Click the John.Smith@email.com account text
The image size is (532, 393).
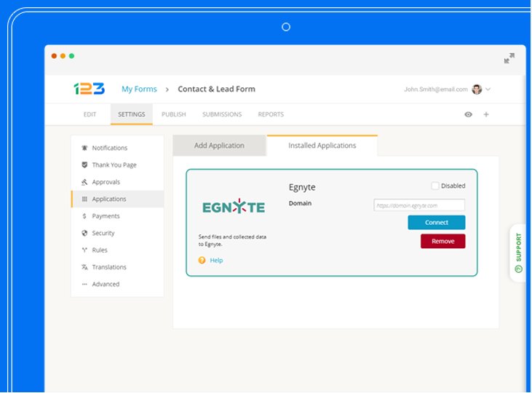pos(436,90)
